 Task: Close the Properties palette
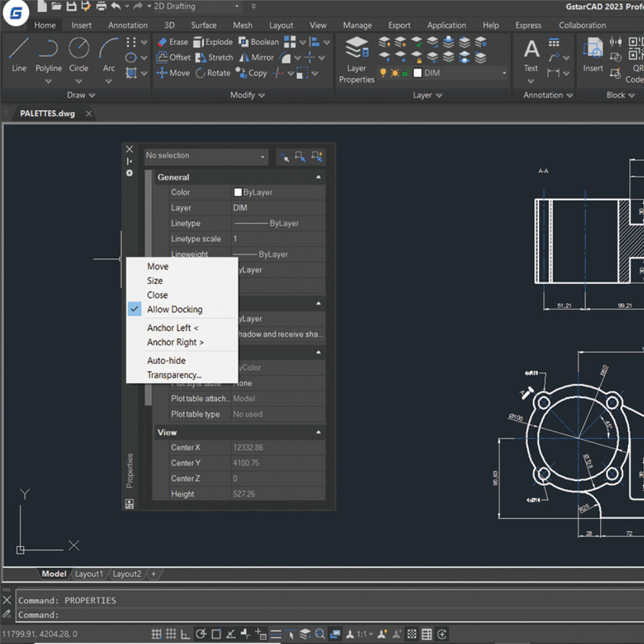pyautogui.click(x=129, y=149)
